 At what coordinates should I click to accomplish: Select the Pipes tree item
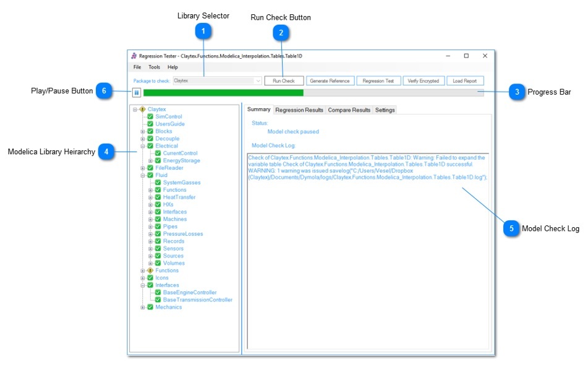pos(170,227)
